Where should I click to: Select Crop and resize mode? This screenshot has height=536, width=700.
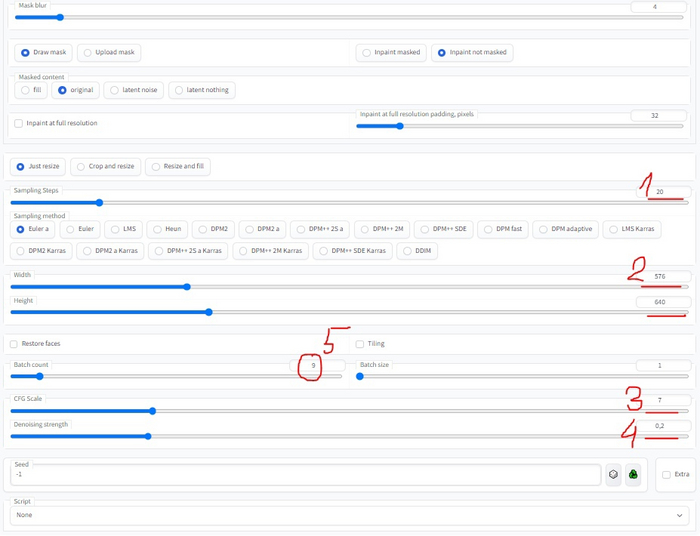[105, 166]
